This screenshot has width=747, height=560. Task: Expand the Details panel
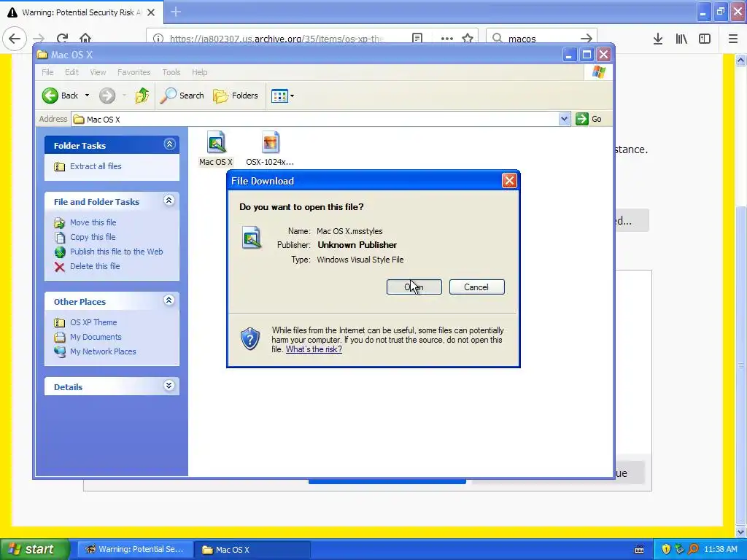coord(169,386)
